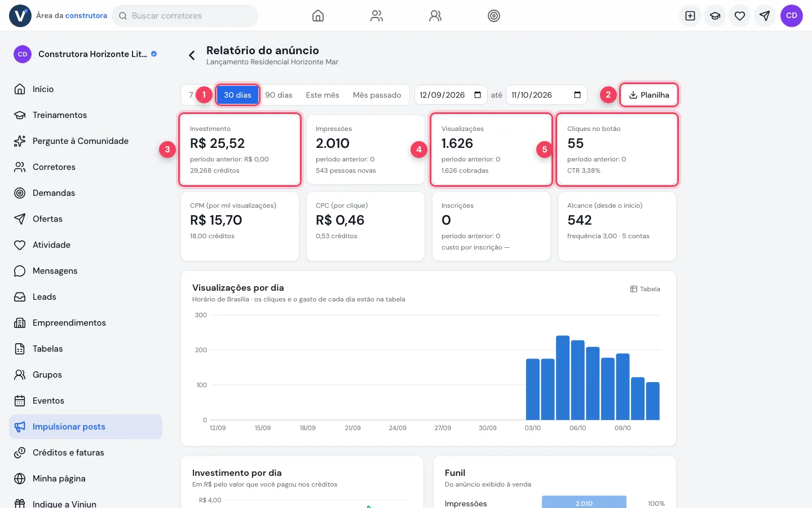812x508 pixels.
Task: Open calendar picker on end date field
Action: tap(577, 95)
